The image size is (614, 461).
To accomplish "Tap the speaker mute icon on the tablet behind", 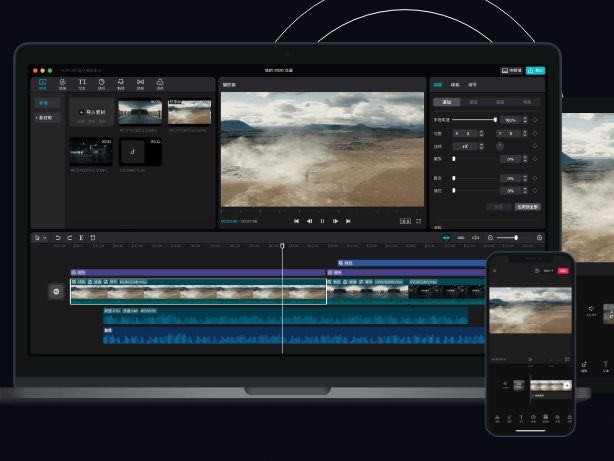I will click(591, 310).
